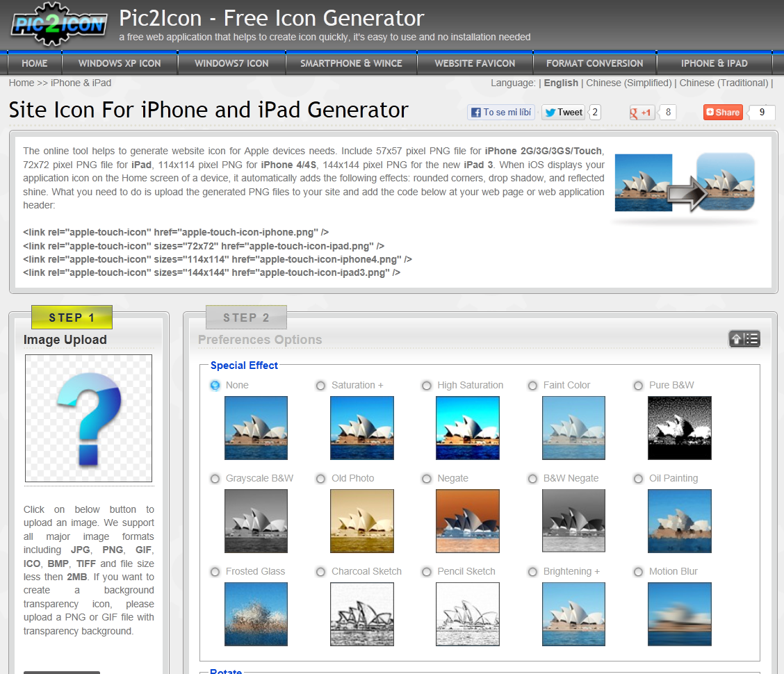
Task: Select the Brightening + radio button
Action: tap(532, 571)
